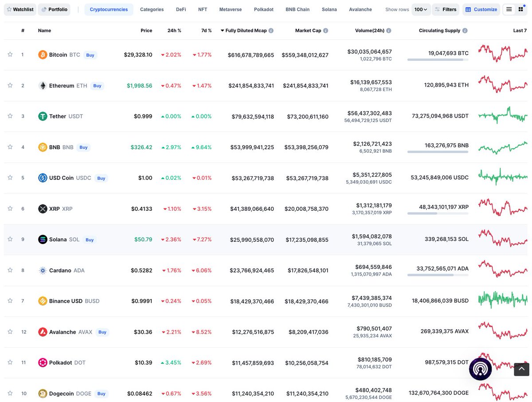Viewport: 532px width, 402px height.
Task: Open the Filters button
Action: click(x=446, y=9)
